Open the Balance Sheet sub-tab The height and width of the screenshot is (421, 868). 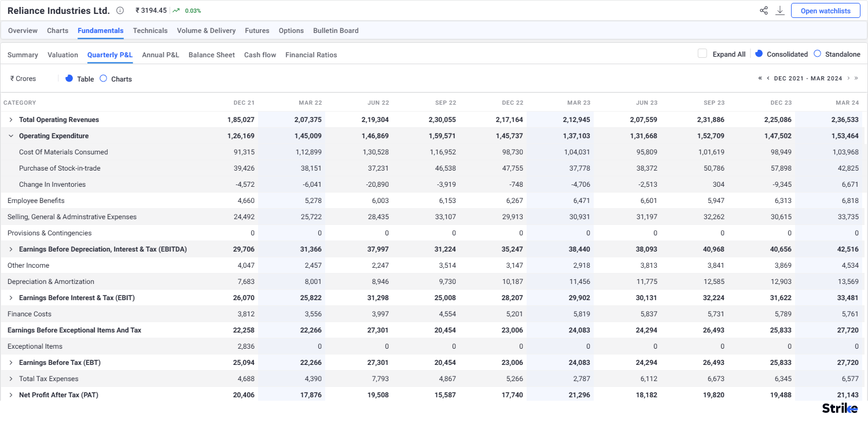point(212,55)
